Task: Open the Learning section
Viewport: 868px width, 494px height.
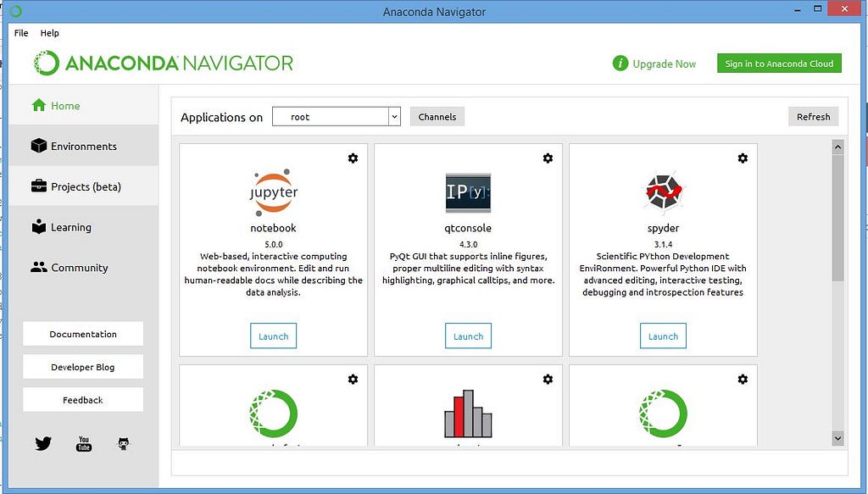Action: (84, 227)
